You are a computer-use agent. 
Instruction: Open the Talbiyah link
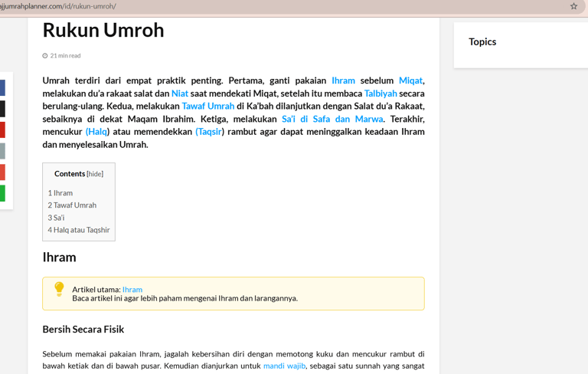click(x=381, y=93)
